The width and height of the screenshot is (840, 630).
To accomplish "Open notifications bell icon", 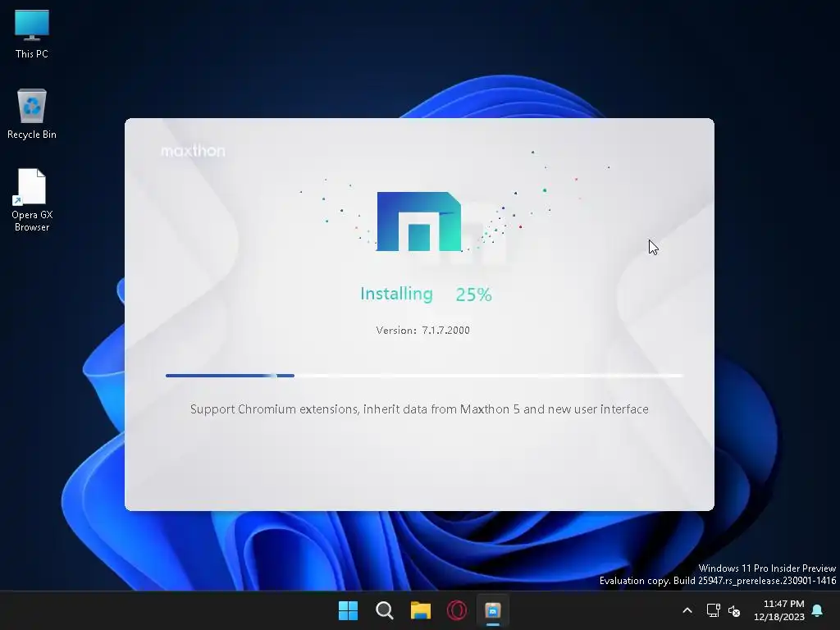I will 818,610.
